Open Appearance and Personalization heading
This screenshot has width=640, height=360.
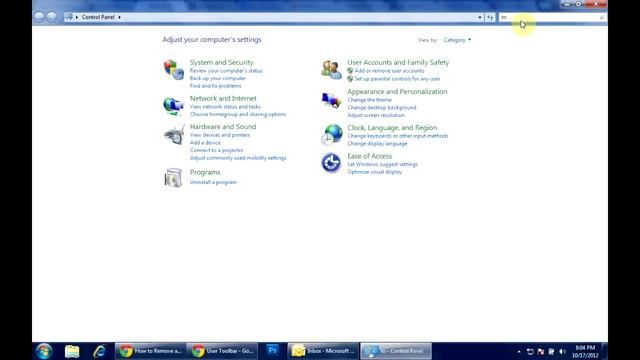[x=397, y=92]
